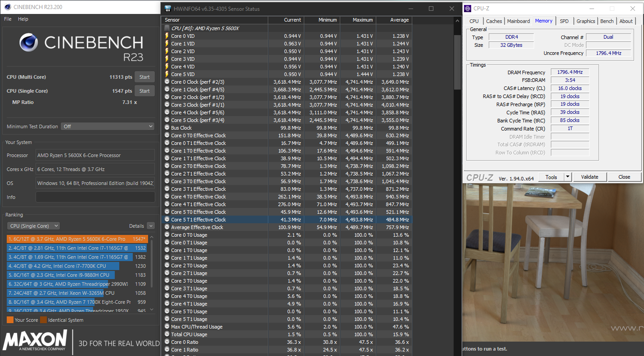Screen dimensions: 644x356
Task: Start the CPU (Multi Core) test
Action: (x=144, y=77)
